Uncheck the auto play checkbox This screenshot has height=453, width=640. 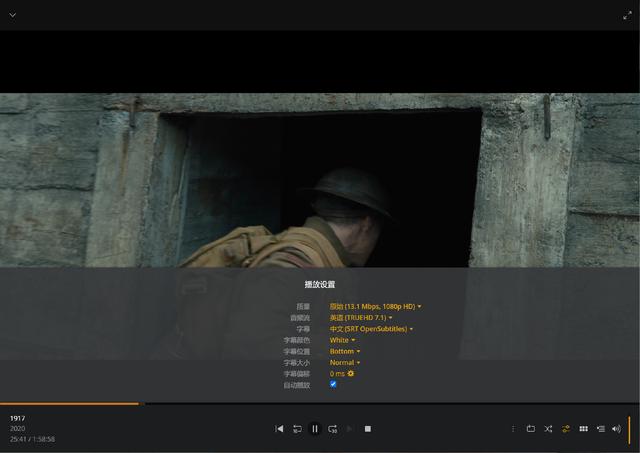coord(333,384)
